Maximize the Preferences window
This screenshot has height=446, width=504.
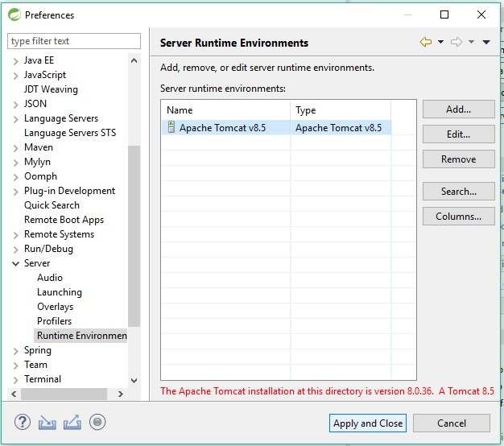tap(444, 14)
